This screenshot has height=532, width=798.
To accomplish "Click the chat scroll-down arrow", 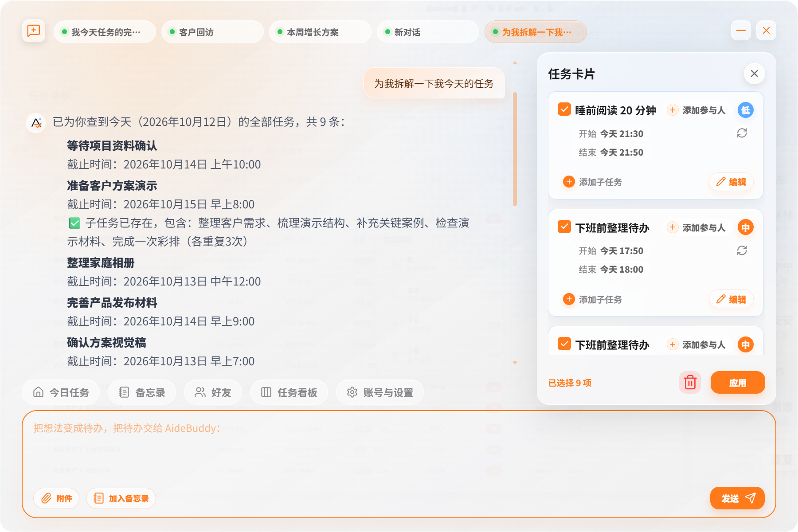I will 515,363.
